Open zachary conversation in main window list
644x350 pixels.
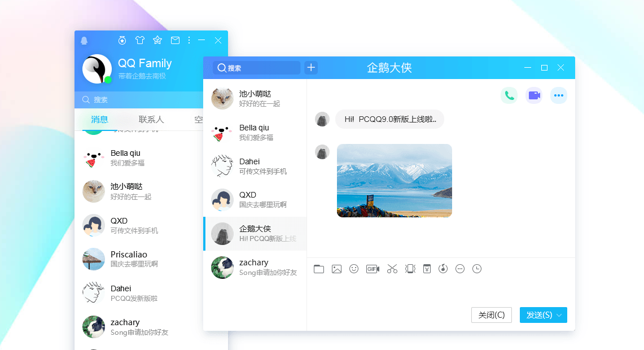point(139,327)
